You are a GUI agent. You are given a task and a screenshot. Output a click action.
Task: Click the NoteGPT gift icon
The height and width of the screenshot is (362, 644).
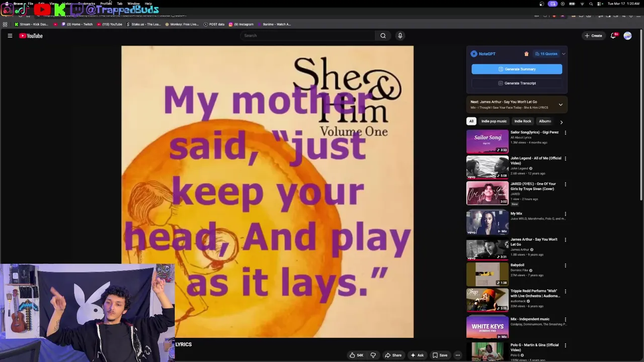(x=526, y=54)
